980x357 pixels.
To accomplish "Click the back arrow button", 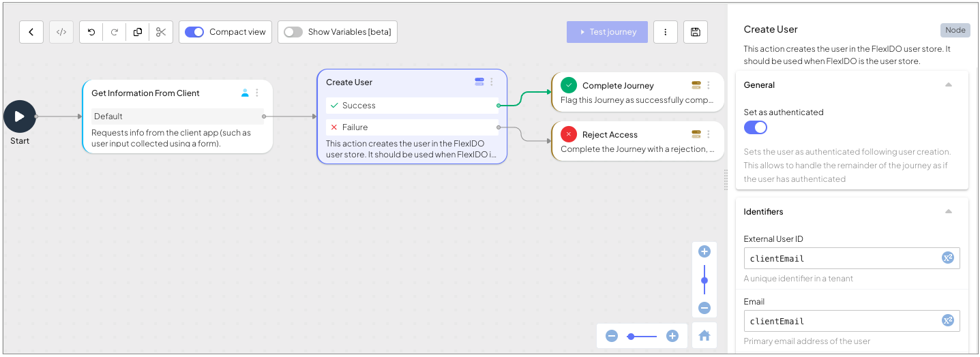I will [31, 32].
